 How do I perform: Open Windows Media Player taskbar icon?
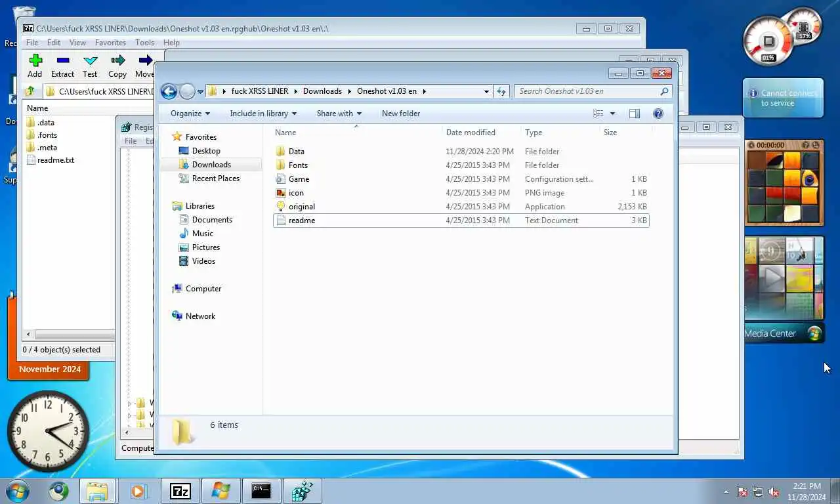tap(138, 491)
